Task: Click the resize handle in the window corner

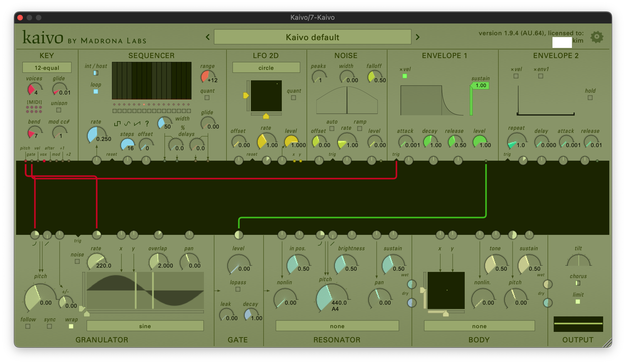Action: click(607, 342)
